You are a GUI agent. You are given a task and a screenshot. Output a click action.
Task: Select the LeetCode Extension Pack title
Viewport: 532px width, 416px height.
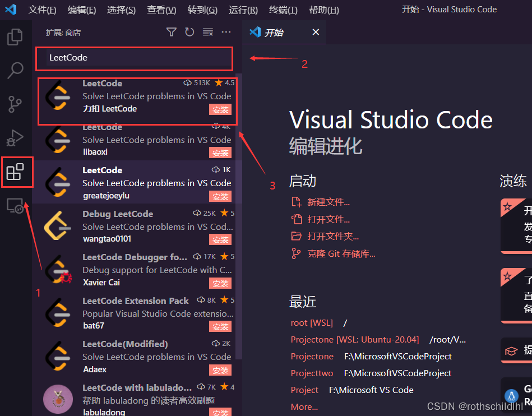(x=135, y=301)
